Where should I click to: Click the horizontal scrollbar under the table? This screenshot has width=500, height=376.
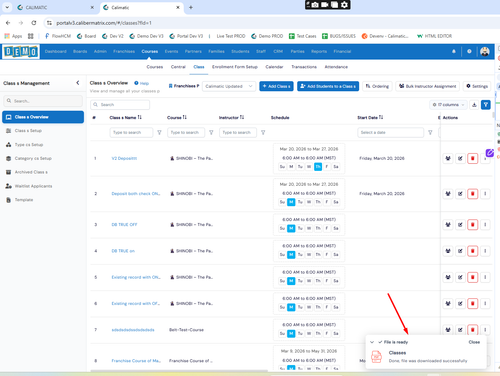click(179, 370)
